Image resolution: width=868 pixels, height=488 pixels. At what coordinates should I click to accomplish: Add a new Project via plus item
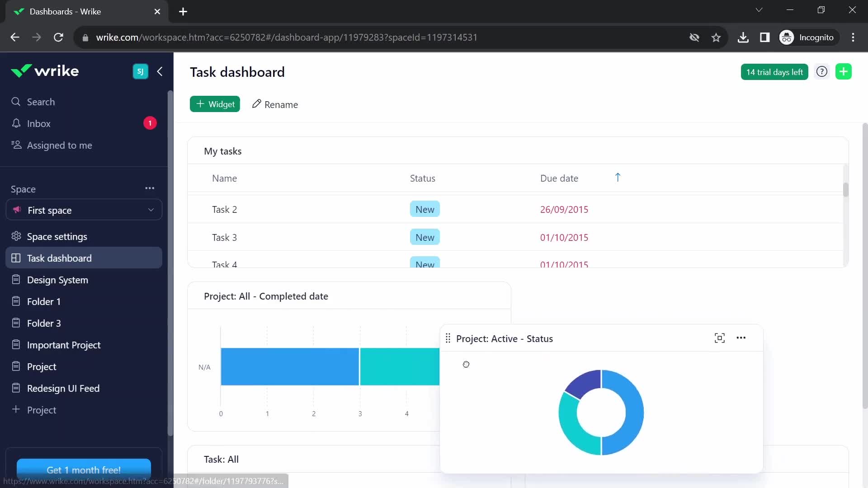point(84,410)
